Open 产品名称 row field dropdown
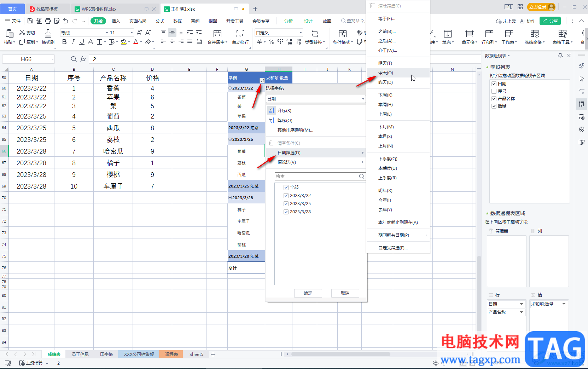Screen dimensions: 588x369 [521, 312]
